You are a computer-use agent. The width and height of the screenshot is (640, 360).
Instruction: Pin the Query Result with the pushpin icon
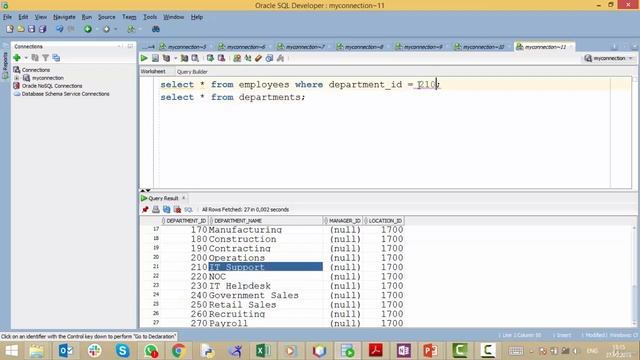coord(145,209)
